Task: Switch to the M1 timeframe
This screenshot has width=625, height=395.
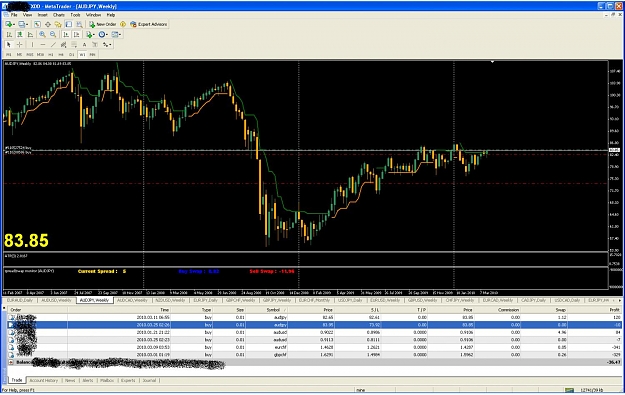Action: 9,55
